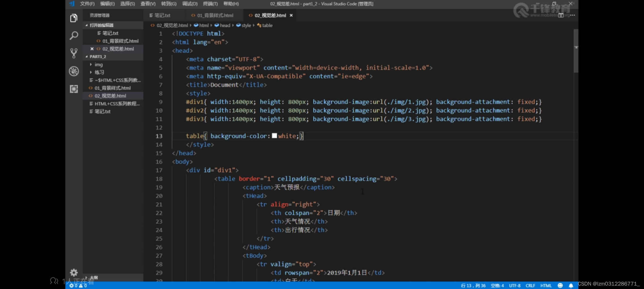Change line endings via CRLF status item
Image resolution: width=644 pixels, height=289 pixels.
pyautogui.click(x=530, y=286)
